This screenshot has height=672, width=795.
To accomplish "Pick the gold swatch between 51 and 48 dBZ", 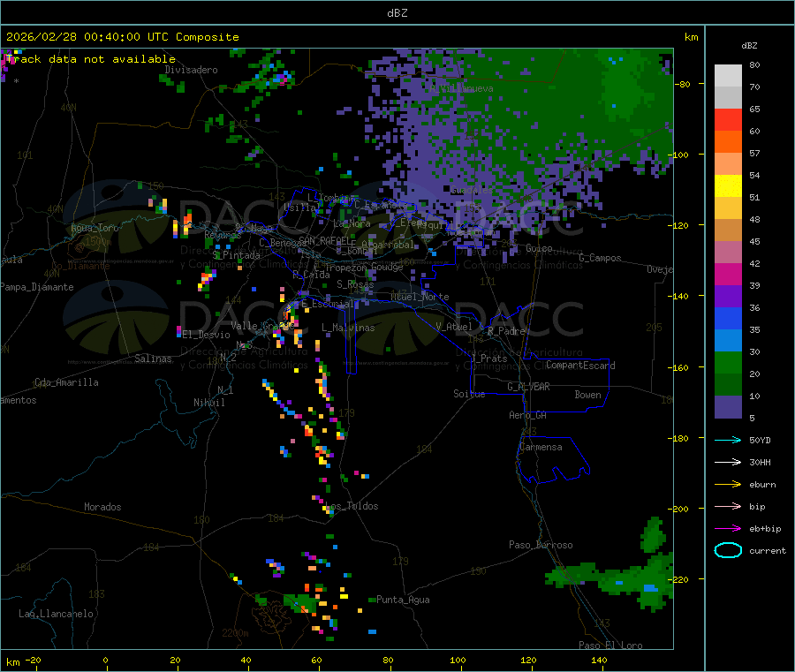I will (x=728, y=208).
